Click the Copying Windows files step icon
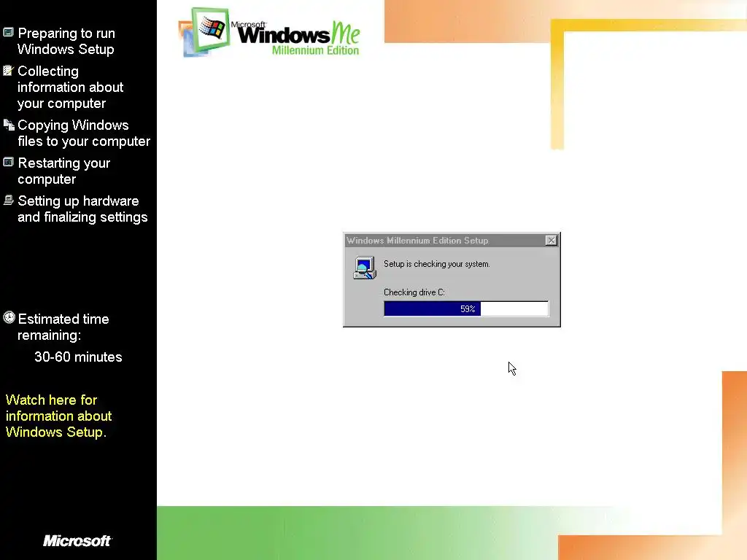Image resolution: width=747 pixels, height=560 pixels. click(x=9, y=125)
